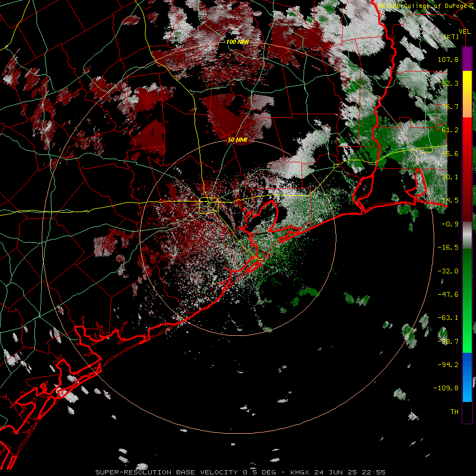Click the "50 NMI" range ring label
Image resolution: width=476 pixels, height=476 pixels.
pos(237,140)
